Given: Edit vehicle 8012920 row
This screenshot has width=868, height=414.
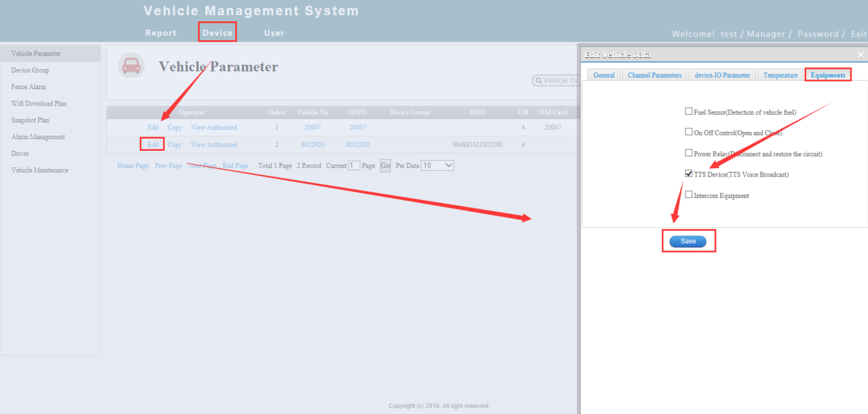Looking at the screenshot, I should (x=153, y=145).
